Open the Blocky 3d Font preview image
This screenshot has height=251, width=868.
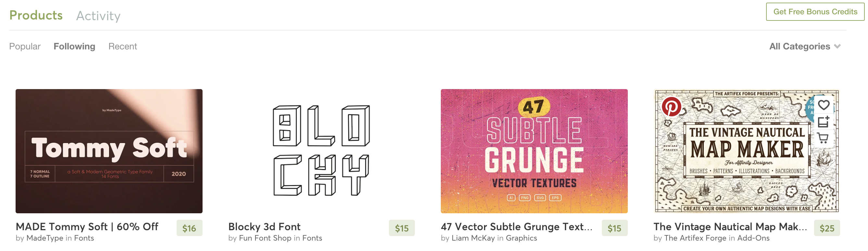click(321, 151)
